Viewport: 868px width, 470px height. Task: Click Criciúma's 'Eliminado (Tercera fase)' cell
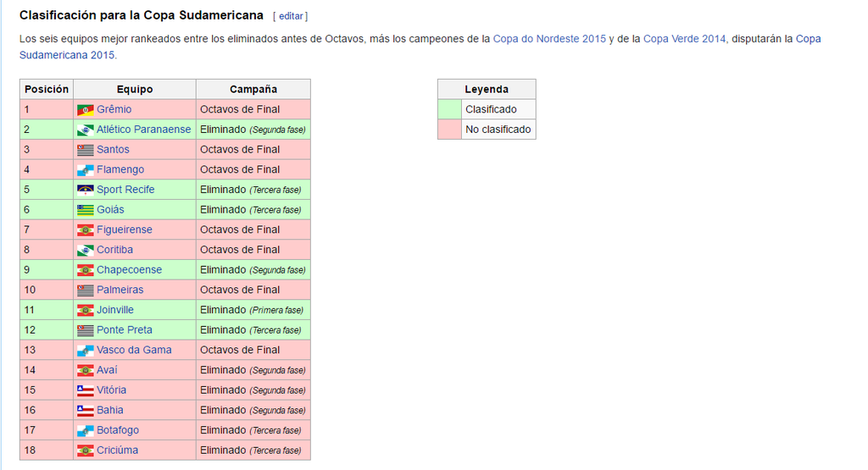click(253, 450)
